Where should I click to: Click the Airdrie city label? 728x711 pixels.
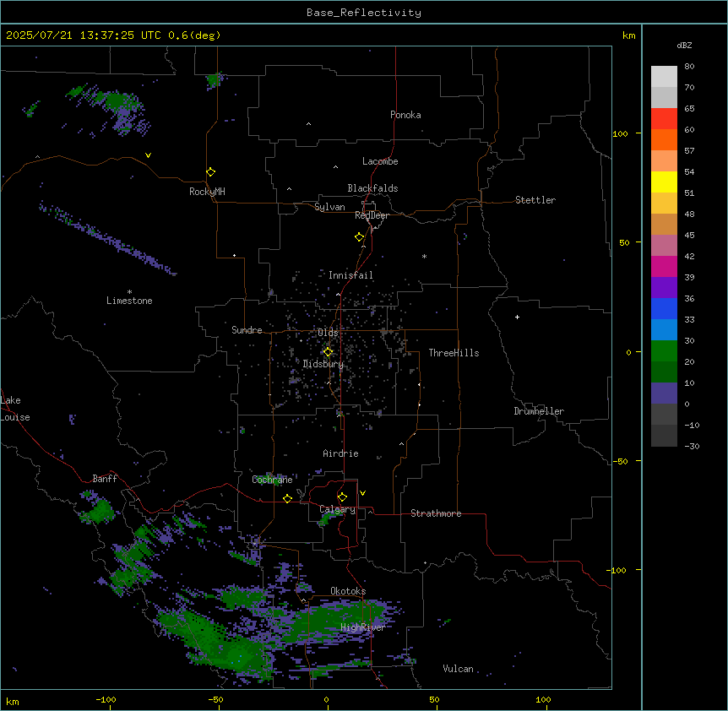[340, 453]
